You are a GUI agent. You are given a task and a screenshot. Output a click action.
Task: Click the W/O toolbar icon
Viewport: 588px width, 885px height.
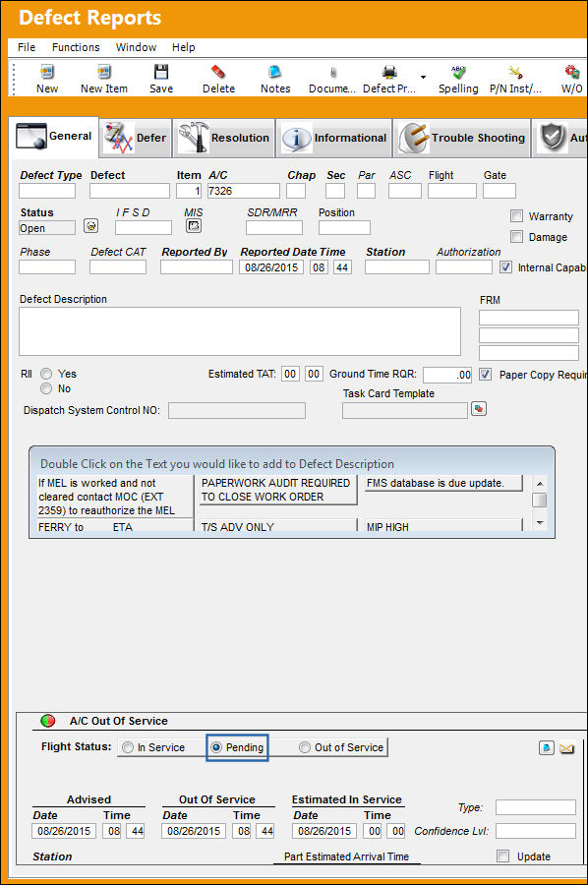(x=571, y=72)
